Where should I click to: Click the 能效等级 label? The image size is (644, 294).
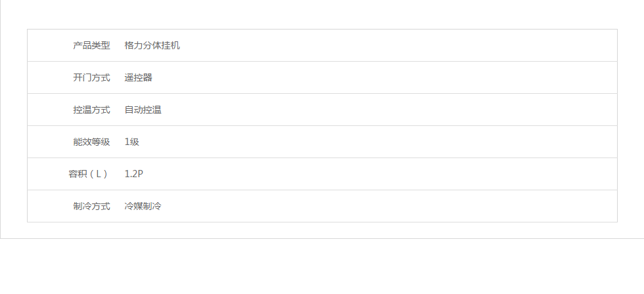91,142
